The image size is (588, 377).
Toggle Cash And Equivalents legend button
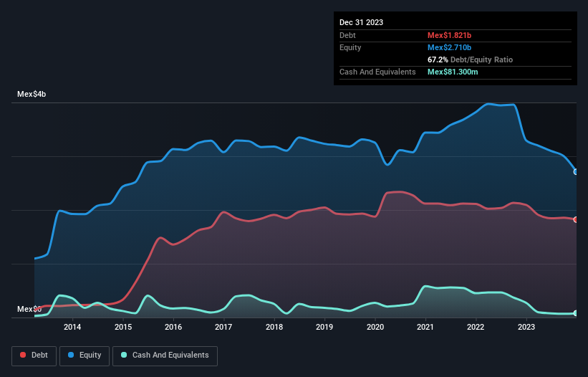coord(165,356)
